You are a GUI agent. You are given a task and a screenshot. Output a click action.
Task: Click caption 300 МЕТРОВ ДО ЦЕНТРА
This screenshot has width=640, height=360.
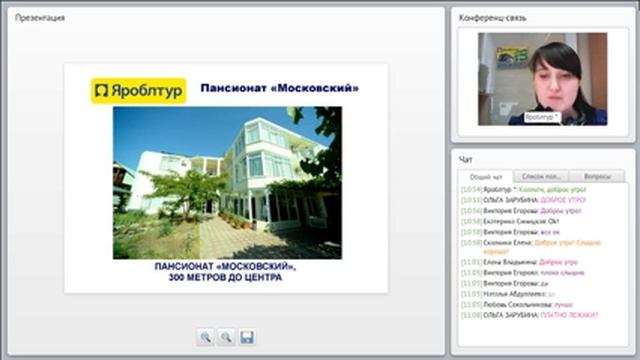coord(225,277)
